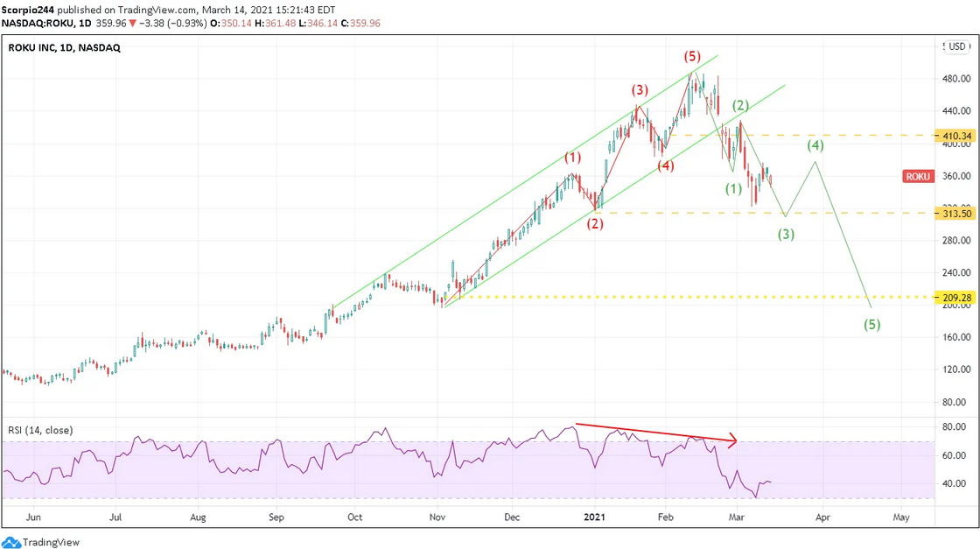Screen dimensions: 980x549
Task: Click the TradingView logo icon
Action: (10, 542)
